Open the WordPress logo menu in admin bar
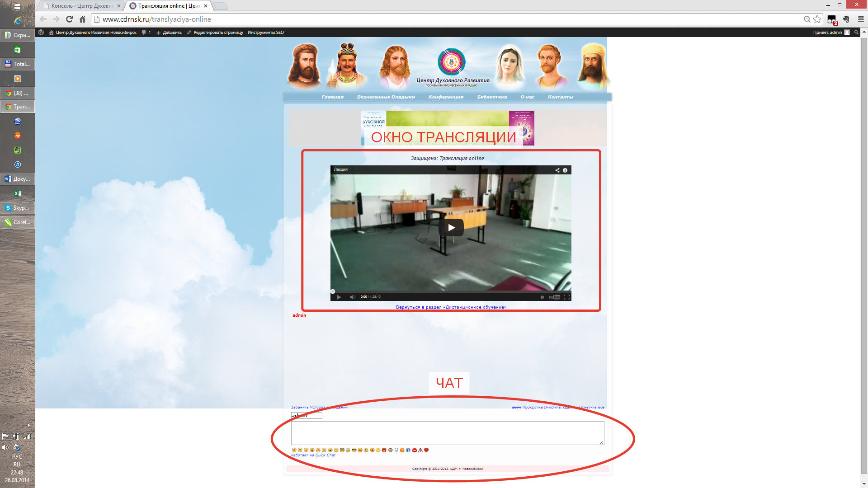The width and height of the screenshot is (868, 488). 41,32
